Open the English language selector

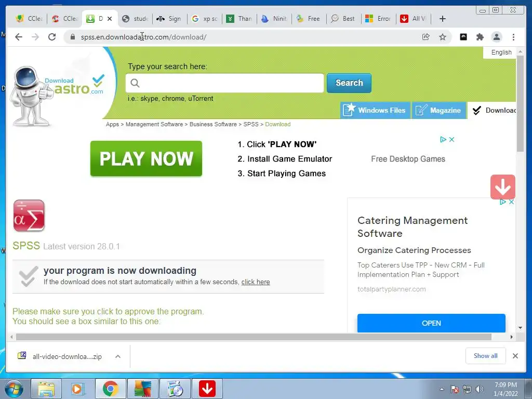click(x=501, y=52)
